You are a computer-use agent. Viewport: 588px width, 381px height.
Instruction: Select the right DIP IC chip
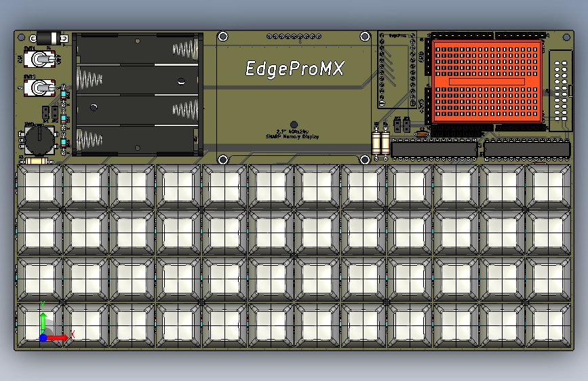pyautogui.click(x=527, y=150)
